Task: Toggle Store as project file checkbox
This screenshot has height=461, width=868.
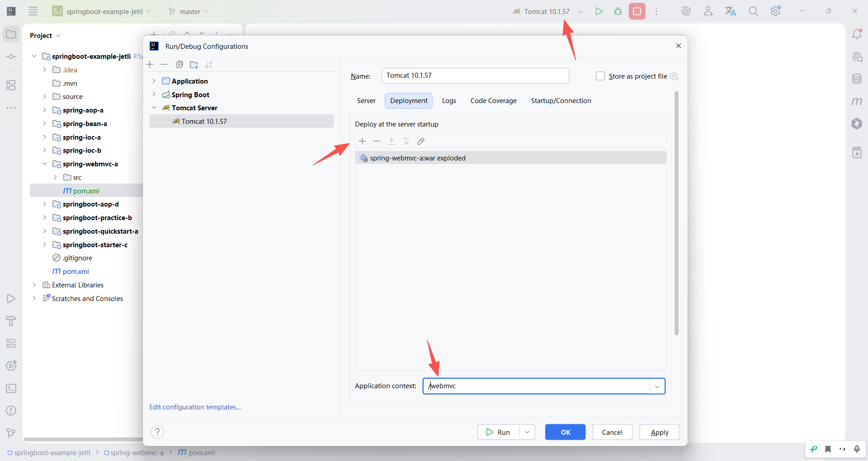Action: tap(600, 76)
